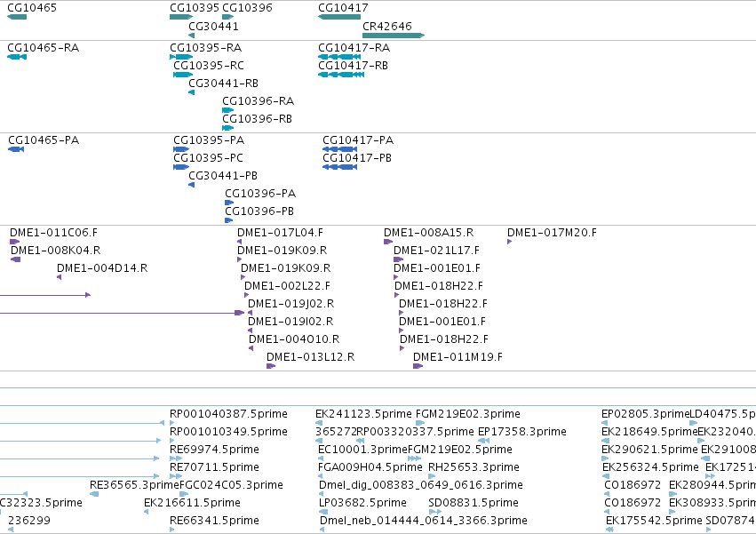Click the CG10417-RA transcript label
The image size is (756, 534).
click(354, 48)
